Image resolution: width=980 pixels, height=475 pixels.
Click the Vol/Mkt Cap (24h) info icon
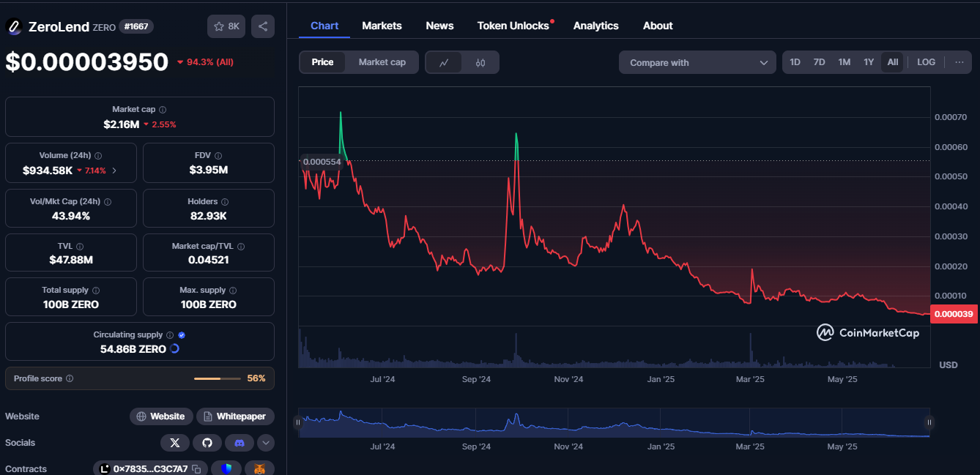click(108, 201)
